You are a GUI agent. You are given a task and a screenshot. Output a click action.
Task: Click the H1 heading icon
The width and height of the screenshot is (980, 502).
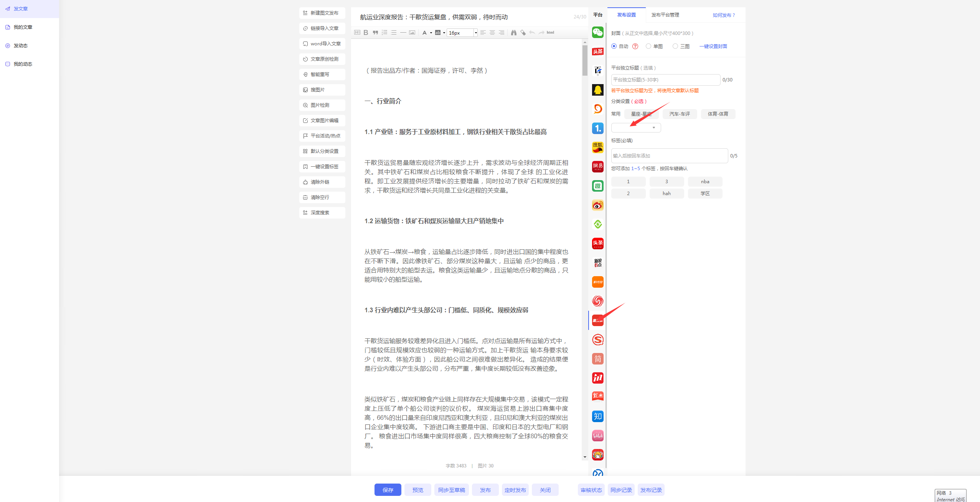pos(357,33)
